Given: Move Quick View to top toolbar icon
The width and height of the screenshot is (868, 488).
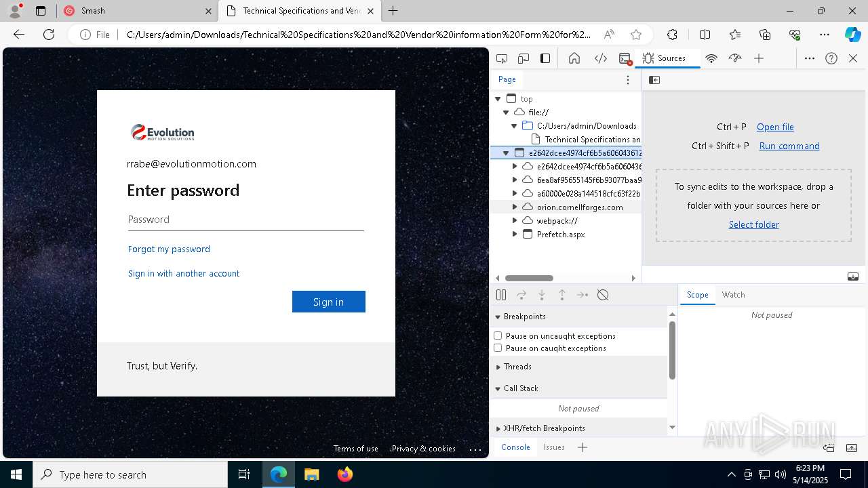Looking at the screenshot, I should (829, 447).
